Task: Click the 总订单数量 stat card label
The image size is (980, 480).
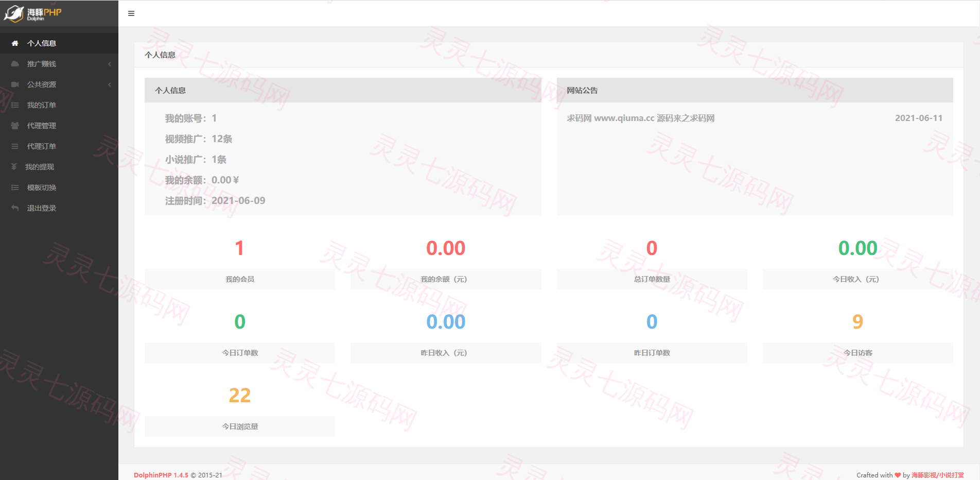Action: click(652, 279)
